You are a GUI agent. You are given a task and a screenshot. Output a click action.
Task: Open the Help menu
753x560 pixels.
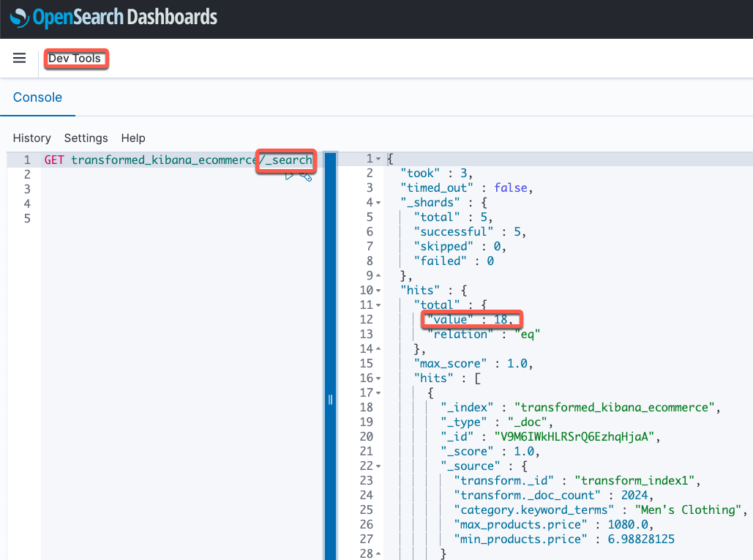click(x=133, y=138)
